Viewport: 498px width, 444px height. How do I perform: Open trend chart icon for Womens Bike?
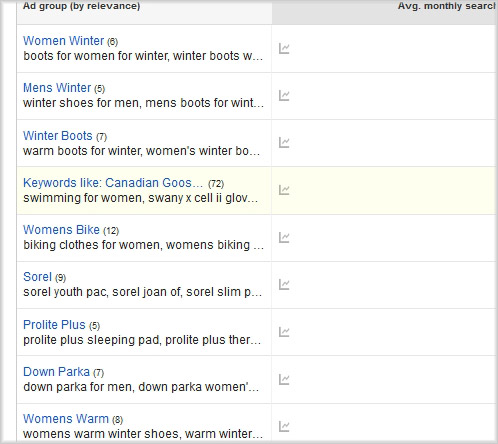click(x=284, y=238)
